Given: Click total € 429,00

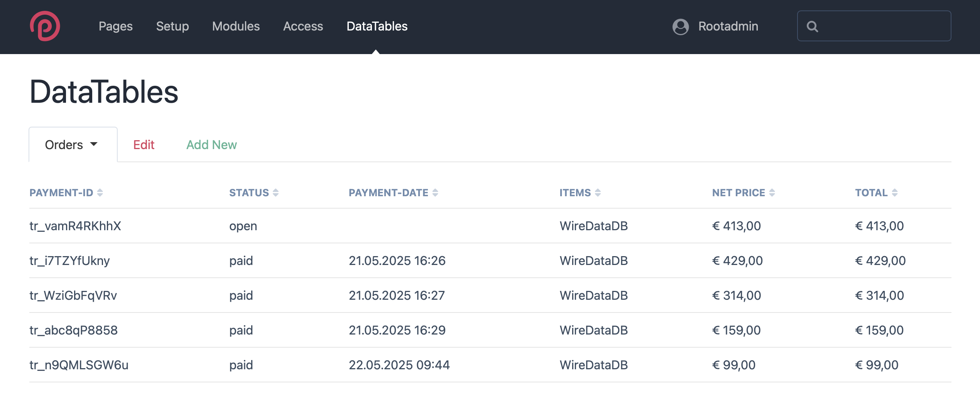Looking at the screenshot, I should [880, 261].
